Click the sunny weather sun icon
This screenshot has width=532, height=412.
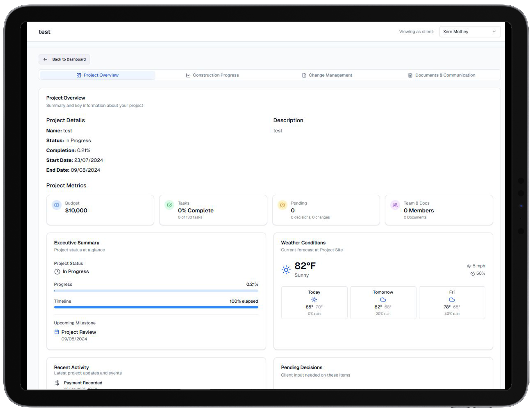pyautogui.click(x=286, y=270)
